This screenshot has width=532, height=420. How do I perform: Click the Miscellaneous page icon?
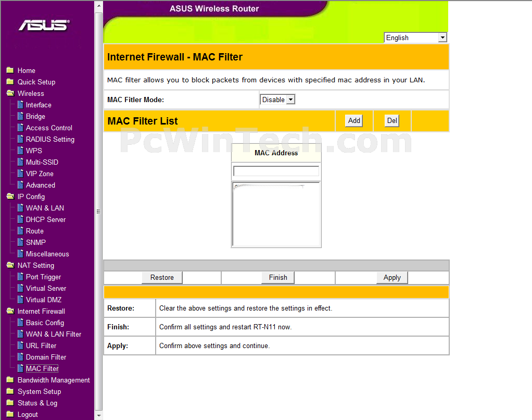[x=20, y=254]
